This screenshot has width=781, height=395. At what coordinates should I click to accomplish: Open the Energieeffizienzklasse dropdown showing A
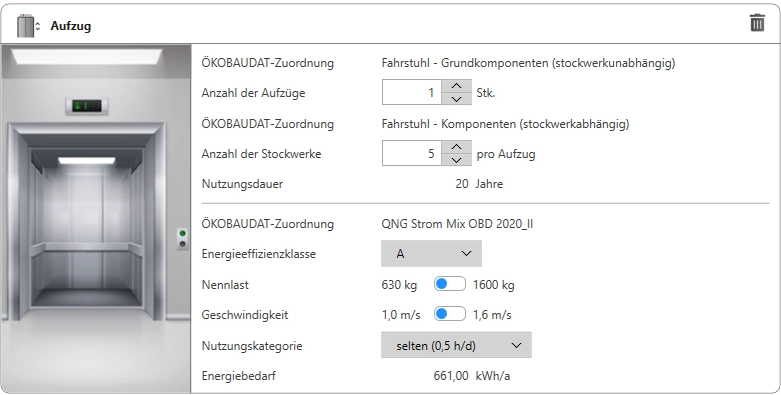pyautogui.click(x=431, y=254)
